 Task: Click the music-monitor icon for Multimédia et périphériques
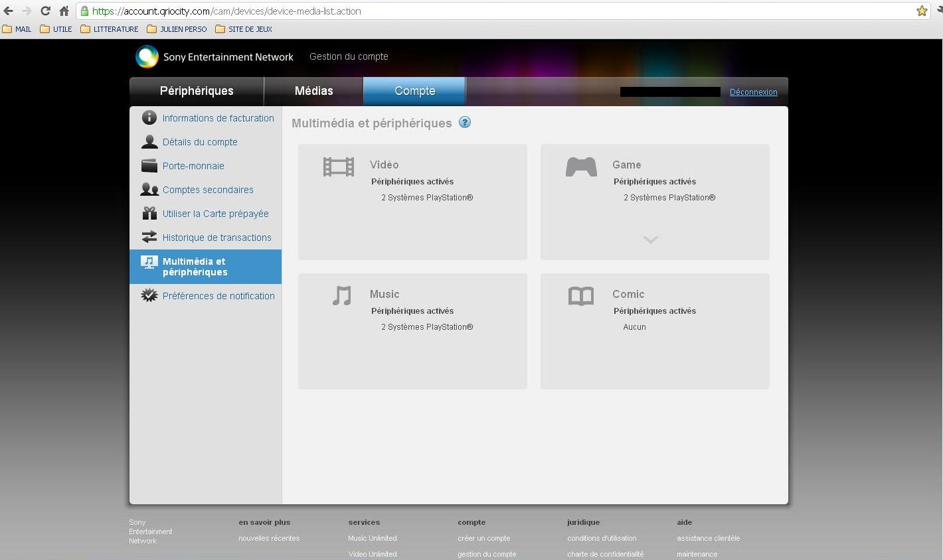pos(149,262)
